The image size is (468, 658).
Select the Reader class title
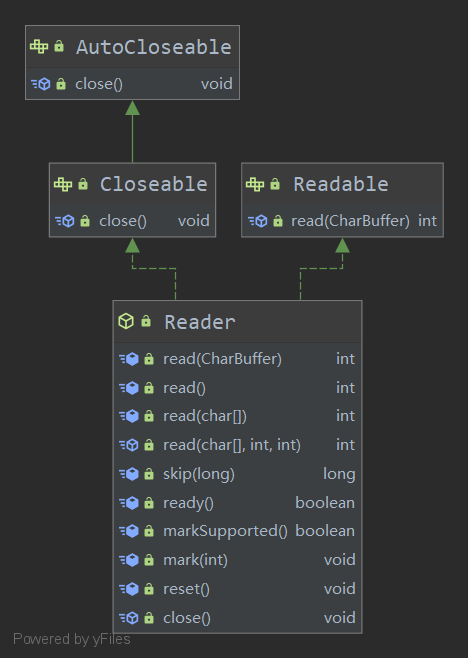(200, 322)
